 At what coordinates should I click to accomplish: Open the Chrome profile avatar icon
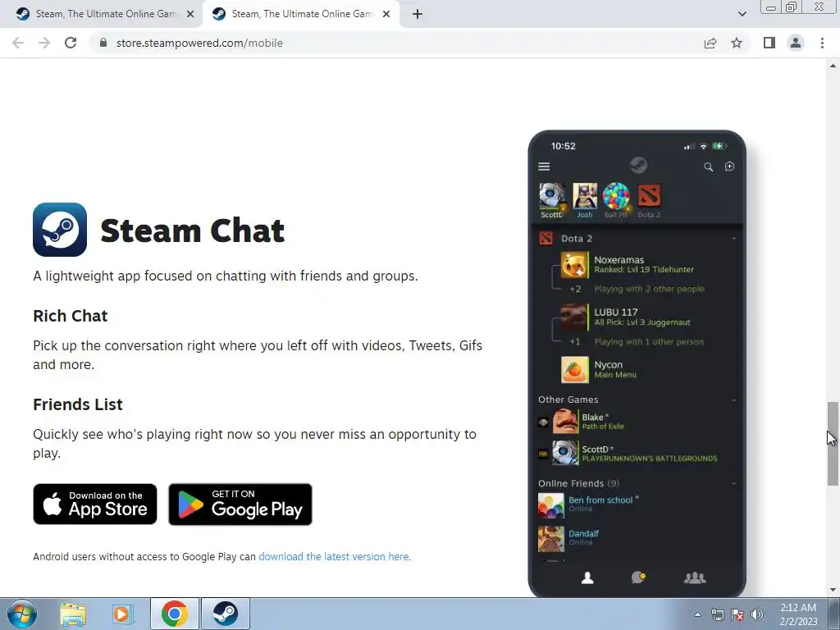[796, 43]
